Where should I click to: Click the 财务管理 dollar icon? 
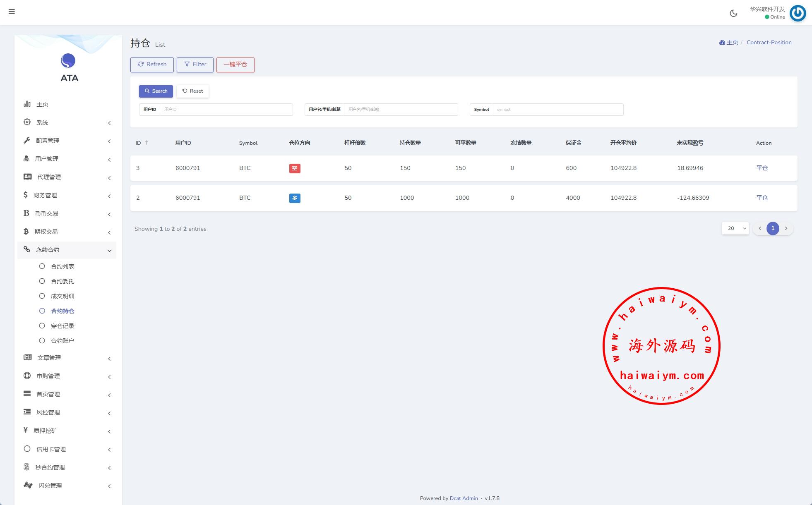pyautogui.click(x=26, y=195)
